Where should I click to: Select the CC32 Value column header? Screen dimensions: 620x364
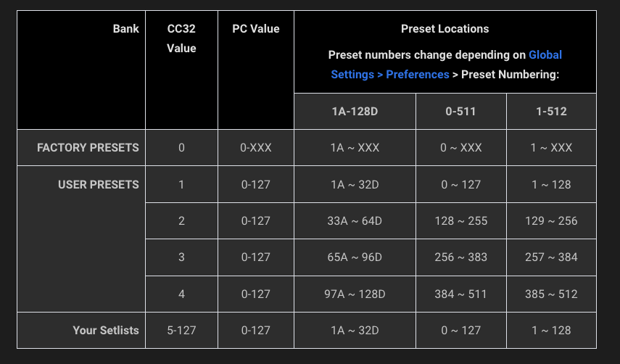point(181,38)
